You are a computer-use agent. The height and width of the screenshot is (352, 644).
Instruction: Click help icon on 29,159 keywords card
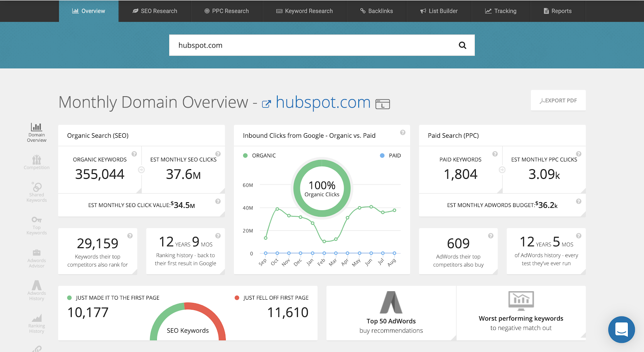pos(130,236)
